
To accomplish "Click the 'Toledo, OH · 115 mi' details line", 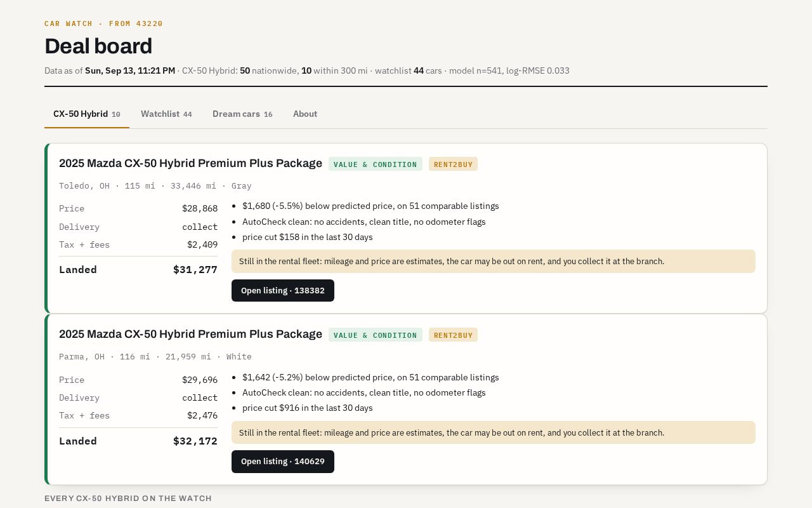I will pos(155,186).
